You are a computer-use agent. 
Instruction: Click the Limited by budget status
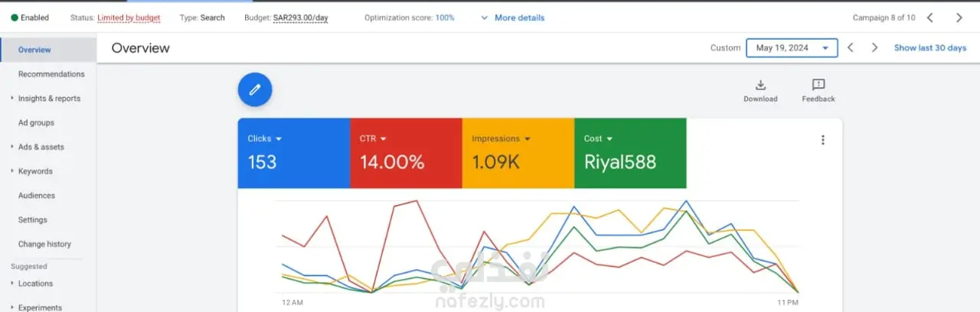tap(129, 18)
